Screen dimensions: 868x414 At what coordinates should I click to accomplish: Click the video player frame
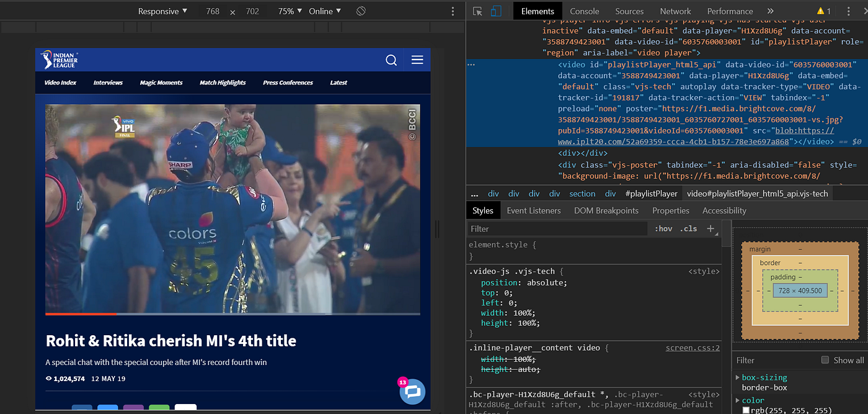[232, 209]
